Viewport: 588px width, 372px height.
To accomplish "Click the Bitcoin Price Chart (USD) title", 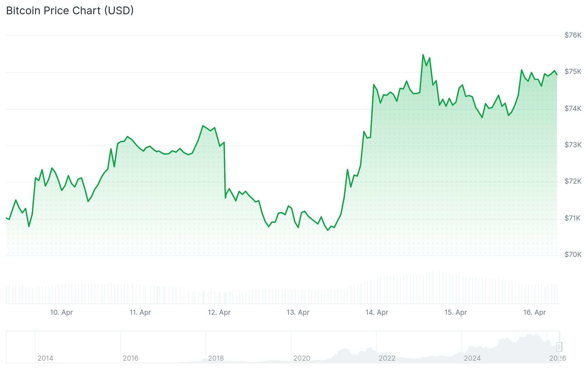I will tap(70, 10).
